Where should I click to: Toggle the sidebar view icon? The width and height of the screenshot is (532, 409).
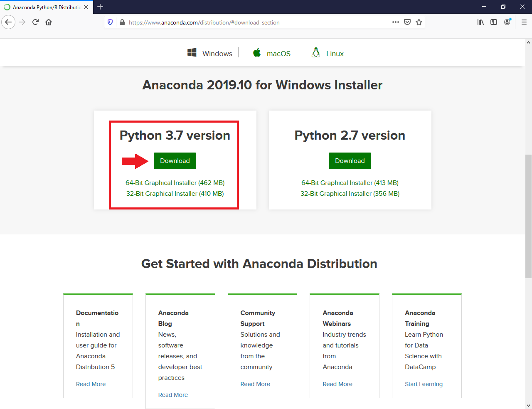494,22
